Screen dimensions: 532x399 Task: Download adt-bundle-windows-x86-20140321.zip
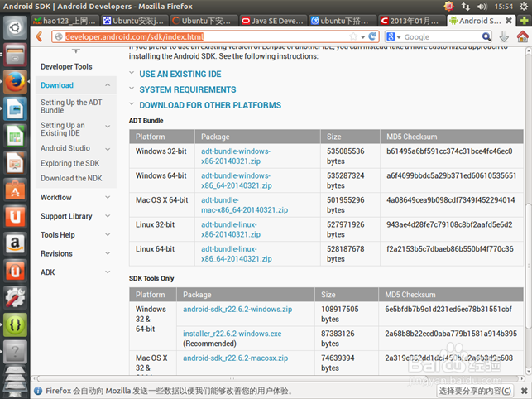click(x=236, y=156)
